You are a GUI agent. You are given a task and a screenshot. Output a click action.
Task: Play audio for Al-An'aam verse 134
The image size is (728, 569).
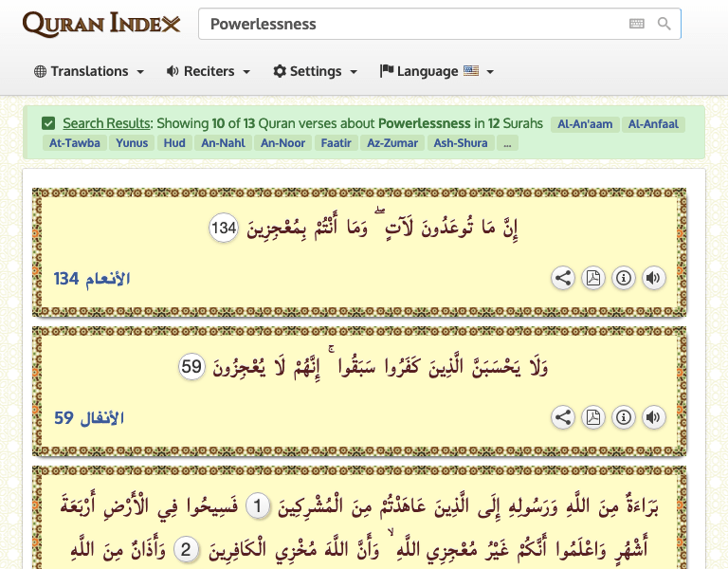(x=653, y=278)
